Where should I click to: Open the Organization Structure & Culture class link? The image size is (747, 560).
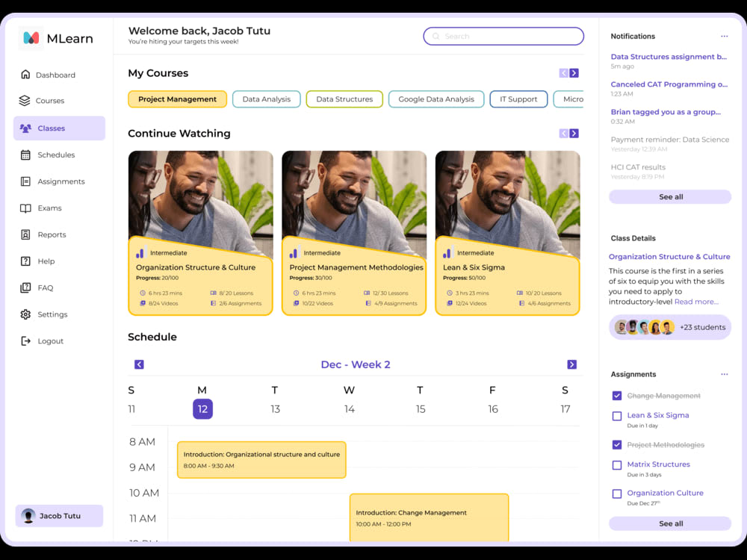click(x=669, y=256)
